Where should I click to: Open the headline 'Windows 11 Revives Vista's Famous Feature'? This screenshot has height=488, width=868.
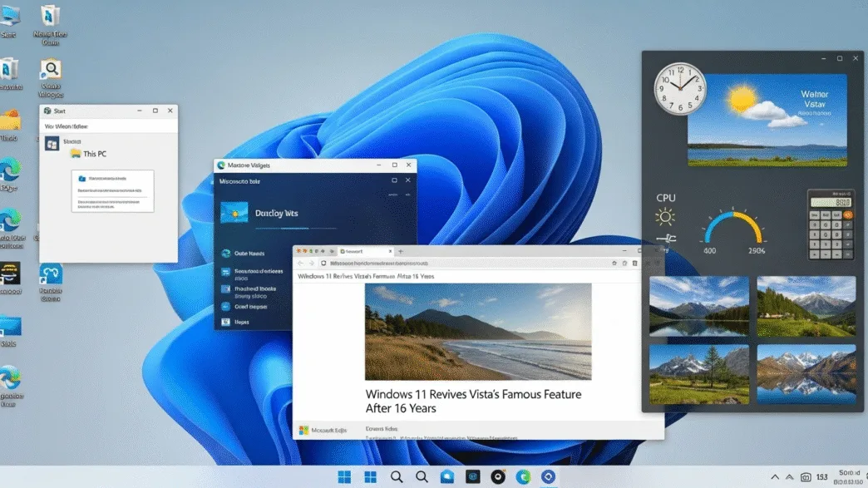tap(472, 401)
